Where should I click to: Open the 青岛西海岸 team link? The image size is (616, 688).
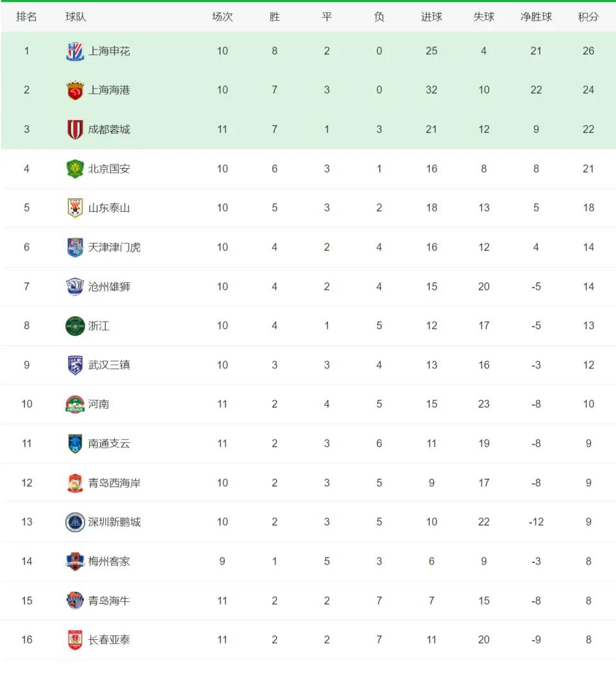[114, 483]
